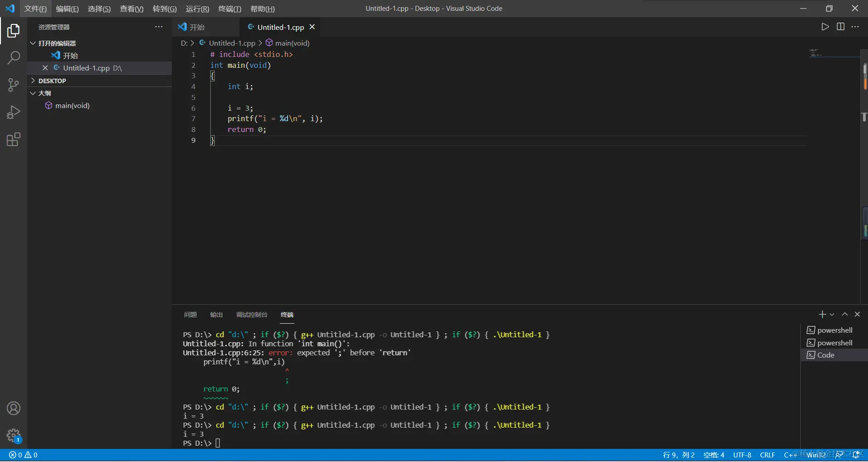Open the Source Control view
Viewport: 868px width, 462px height.
14,85
